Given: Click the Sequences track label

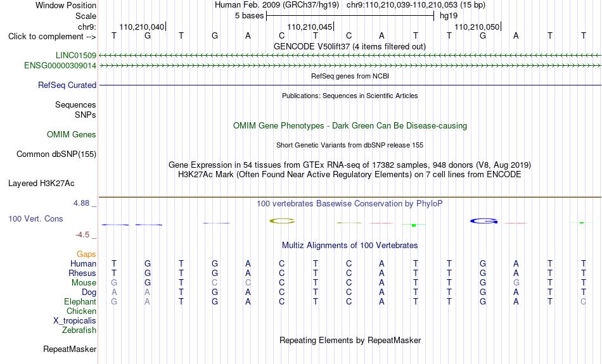Looking at the screenshot, I should click(x=75, y=104).
